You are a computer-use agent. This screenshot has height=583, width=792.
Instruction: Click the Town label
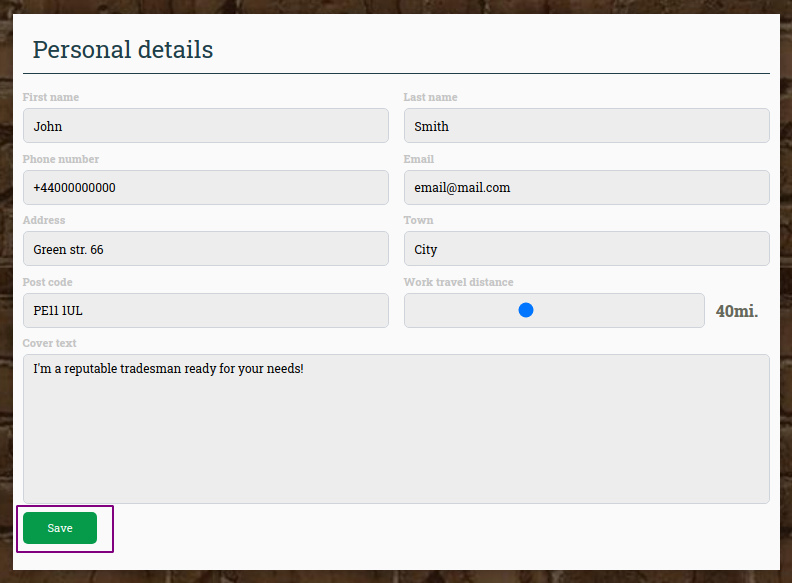(x=418, y=220)
